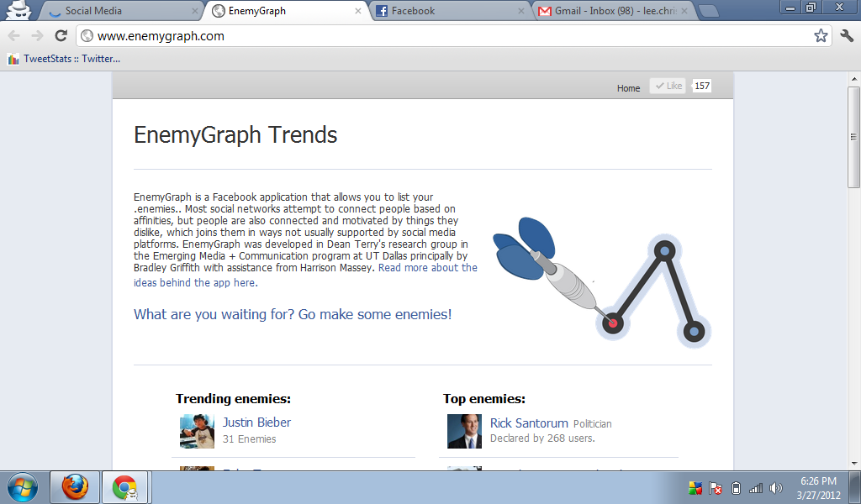Click the volume speaker tray icon

775,487
